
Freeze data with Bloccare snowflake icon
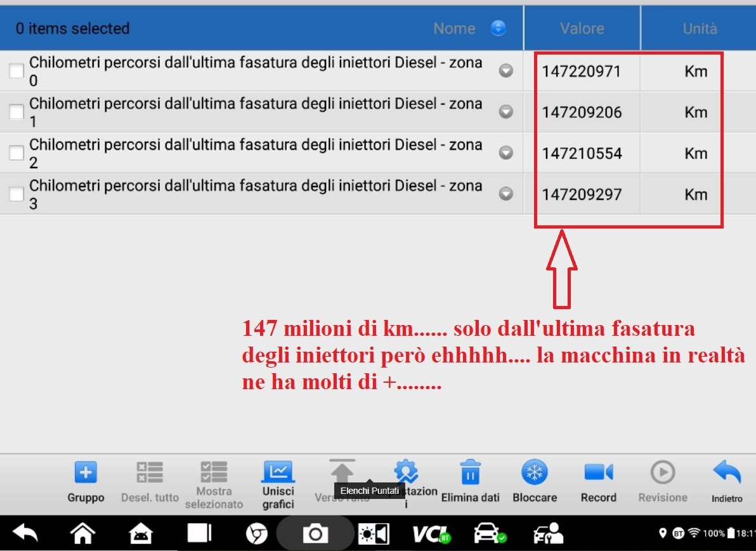pyautogui.click(x=534, y=473)
